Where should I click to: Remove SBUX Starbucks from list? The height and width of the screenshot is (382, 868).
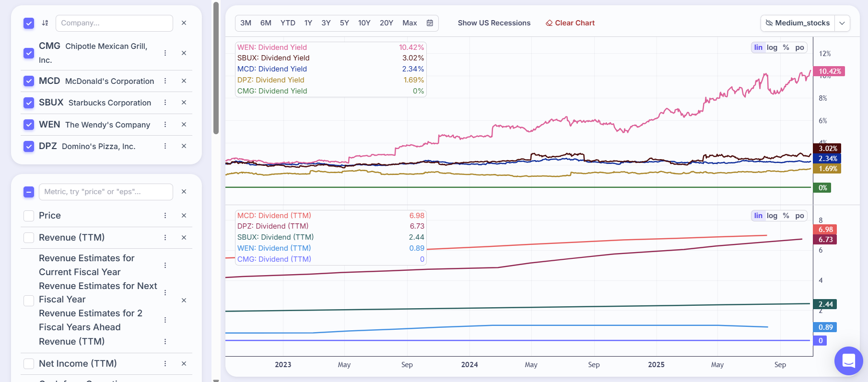(184, 103)
